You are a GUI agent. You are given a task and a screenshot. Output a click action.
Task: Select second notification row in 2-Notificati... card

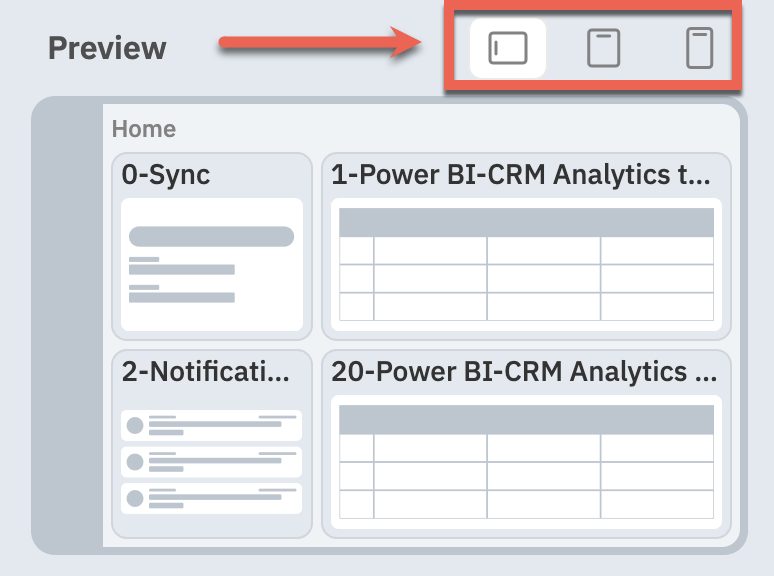(x=211, y=461)
